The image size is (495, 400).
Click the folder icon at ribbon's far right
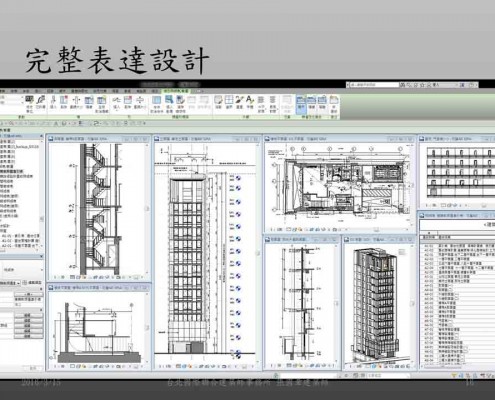point(334,100)
